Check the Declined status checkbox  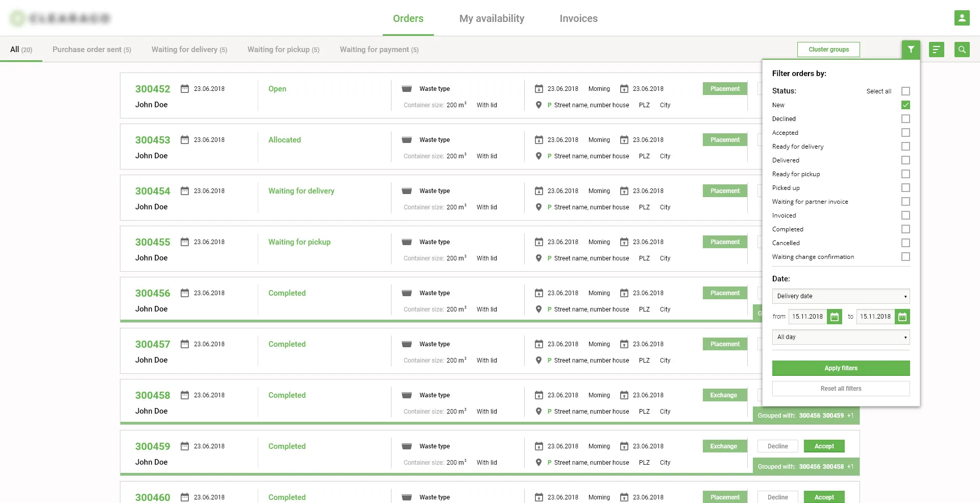coord(905,119)
